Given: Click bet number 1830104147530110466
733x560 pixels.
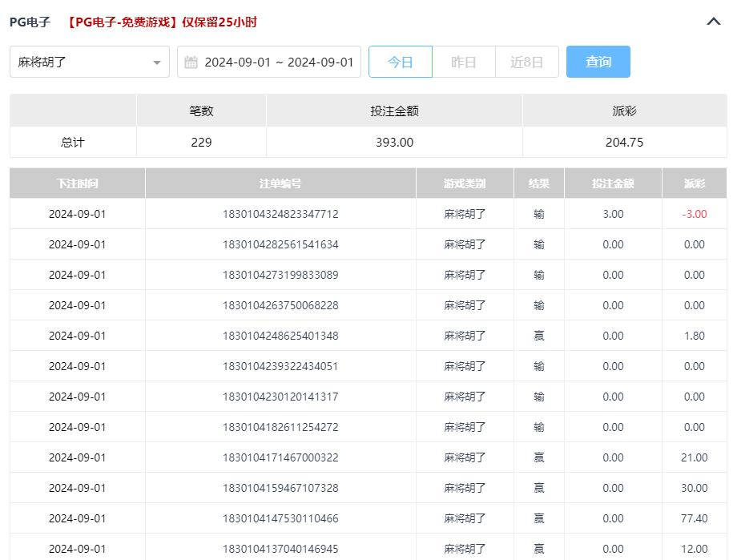Looking at the screenshot, I should pos(280,518).
